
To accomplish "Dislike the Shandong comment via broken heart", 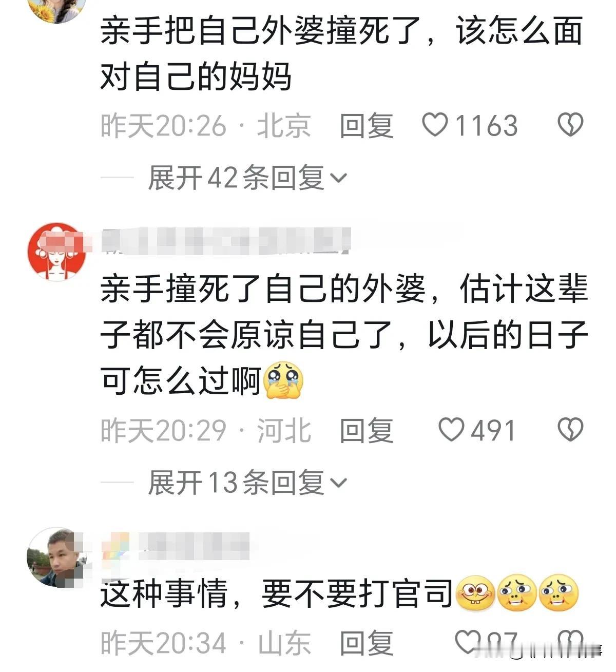I will click(570, 642).
